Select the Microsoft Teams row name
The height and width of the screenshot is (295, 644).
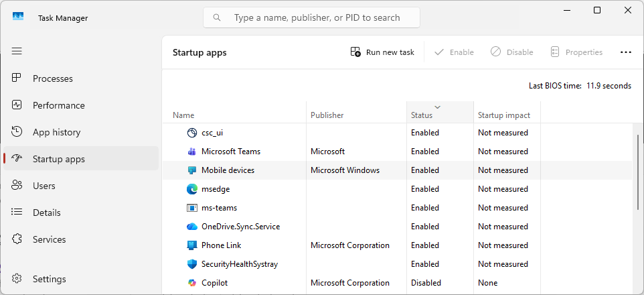pyautogui.click(x=231, y=152)
